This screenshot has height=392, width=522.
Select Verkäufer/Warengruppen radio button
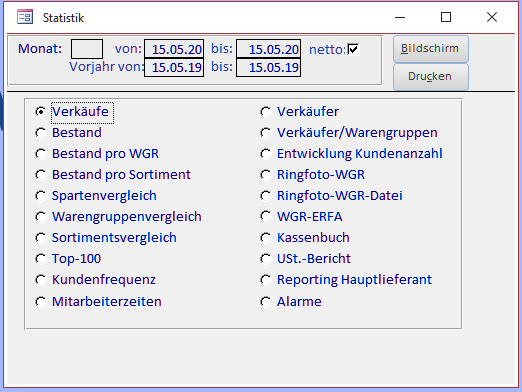click(x=266, y=133)
